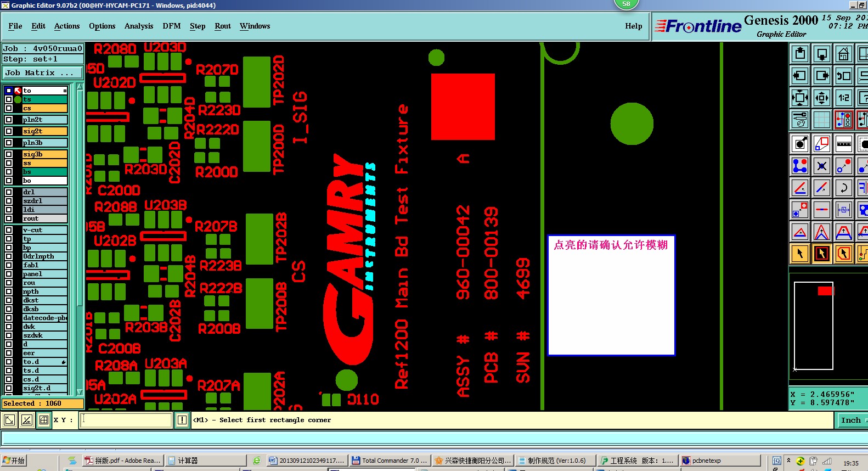
Task: Toggle display of the sig2t layer
Action: (9, 131)
